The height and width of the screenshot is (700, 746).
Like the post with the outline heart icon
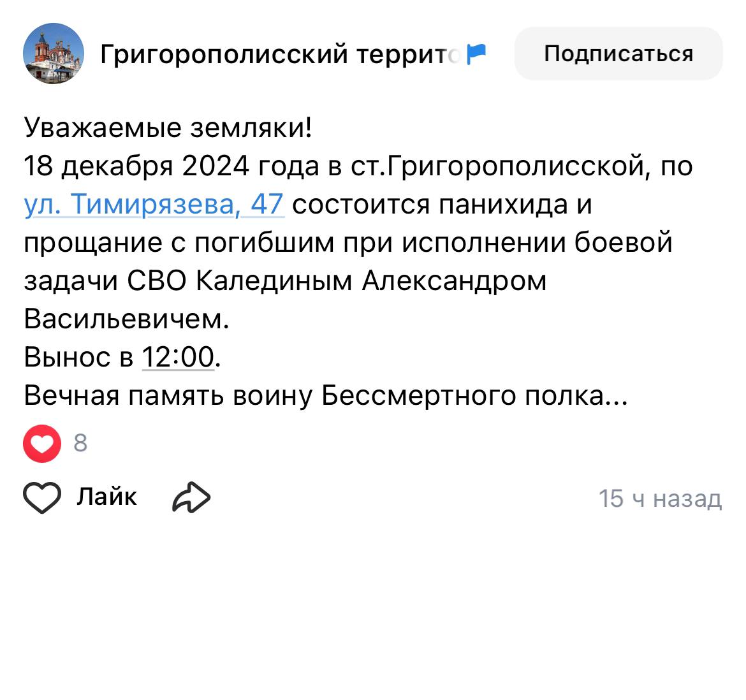tap(42, 497)
